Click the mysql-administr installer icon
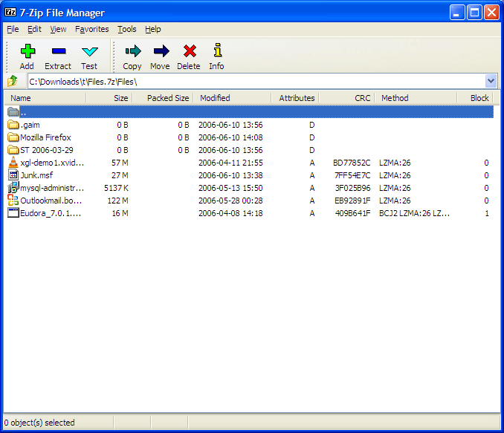504x433 pixels. click(x=13, y=187)
